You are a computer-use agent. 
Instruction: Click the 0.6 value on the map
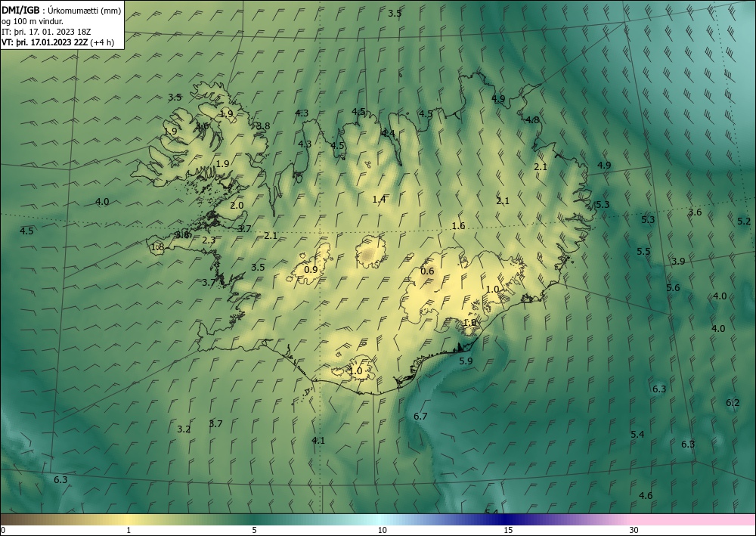click(427, 271)
